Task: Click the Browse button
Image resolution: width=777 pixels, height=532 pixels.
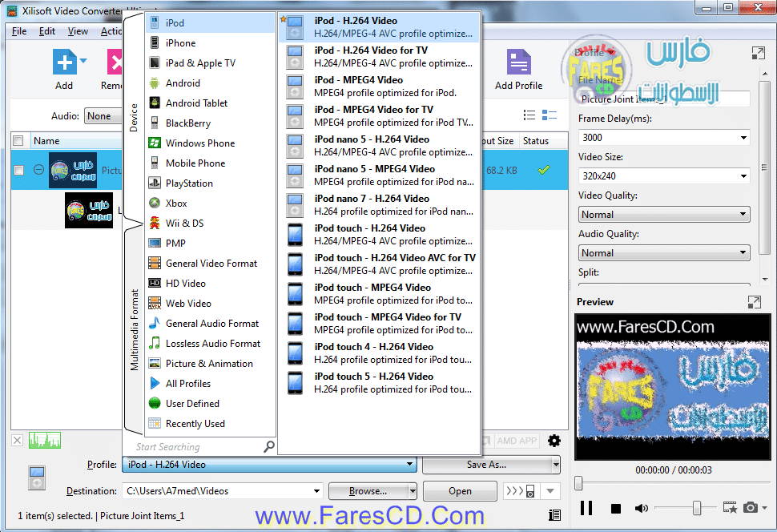Action: click(x=368, y=491)
